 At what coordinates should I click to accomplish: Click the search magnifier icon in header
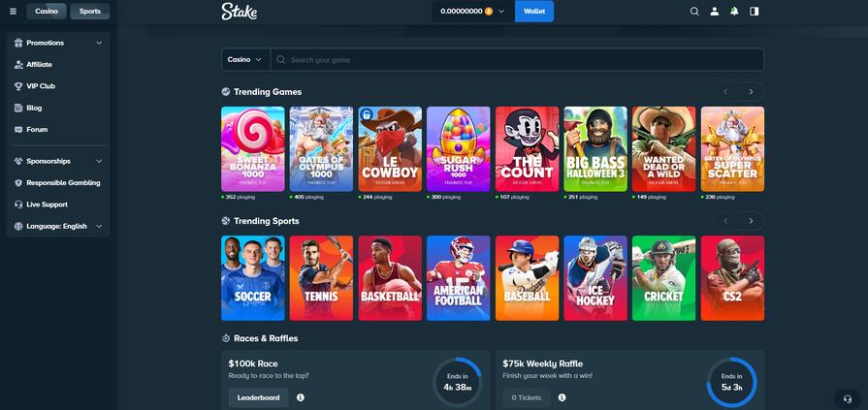694,11
